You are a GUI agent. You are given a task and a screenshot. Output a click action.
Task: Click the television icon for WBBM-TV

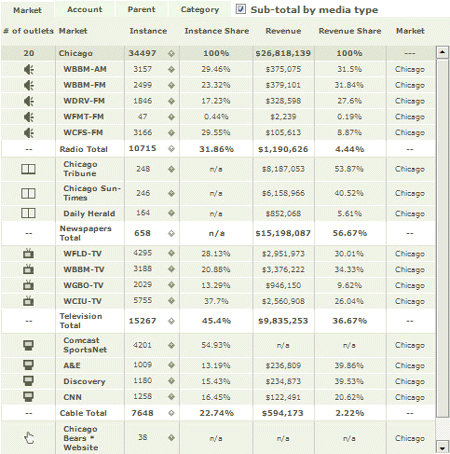point(28,269)
